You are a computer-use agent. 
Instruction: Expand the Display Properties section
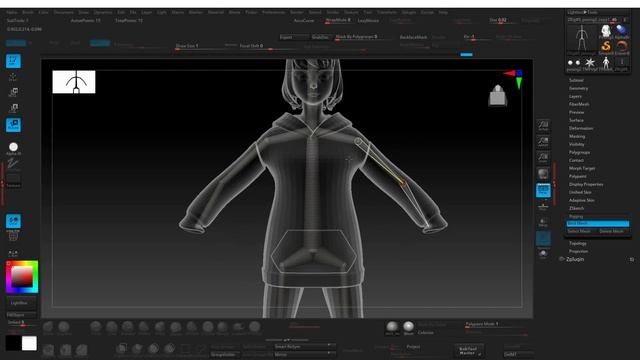(586, 184)
